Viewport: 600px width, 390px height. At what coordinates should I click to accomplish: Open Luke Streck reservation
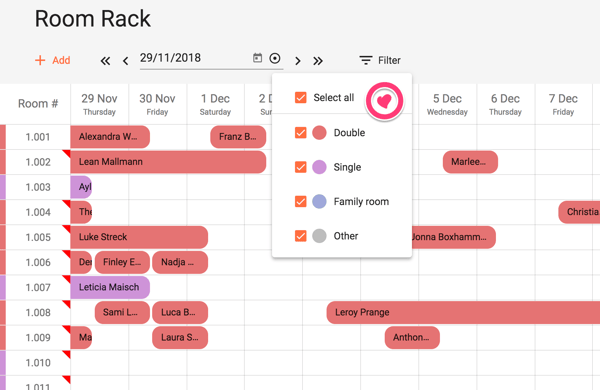[x=139, y=237]
